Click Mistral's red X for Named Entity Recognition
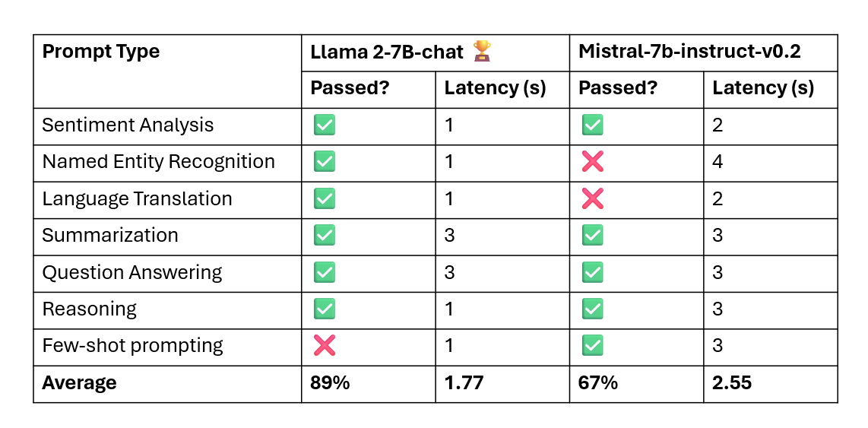Image resolution: width=868 pixels, height=428 pixels. point(592,162)
